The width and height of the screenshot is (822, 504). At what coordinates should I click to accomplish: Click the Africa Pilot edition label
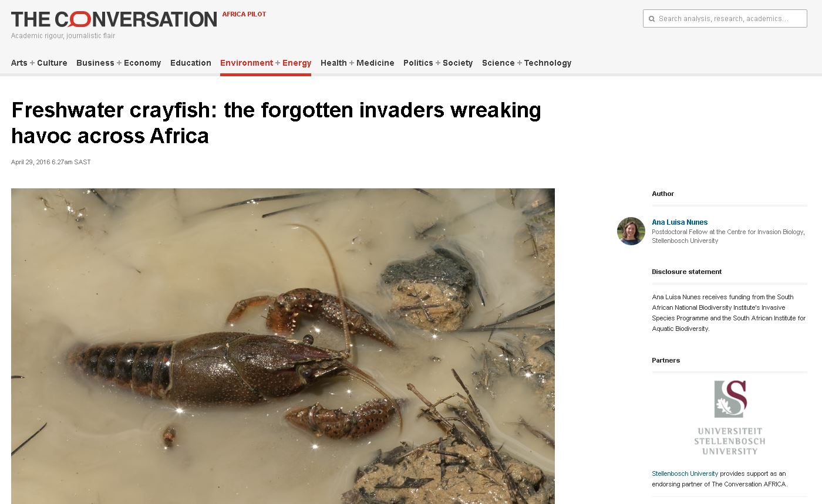244,14
